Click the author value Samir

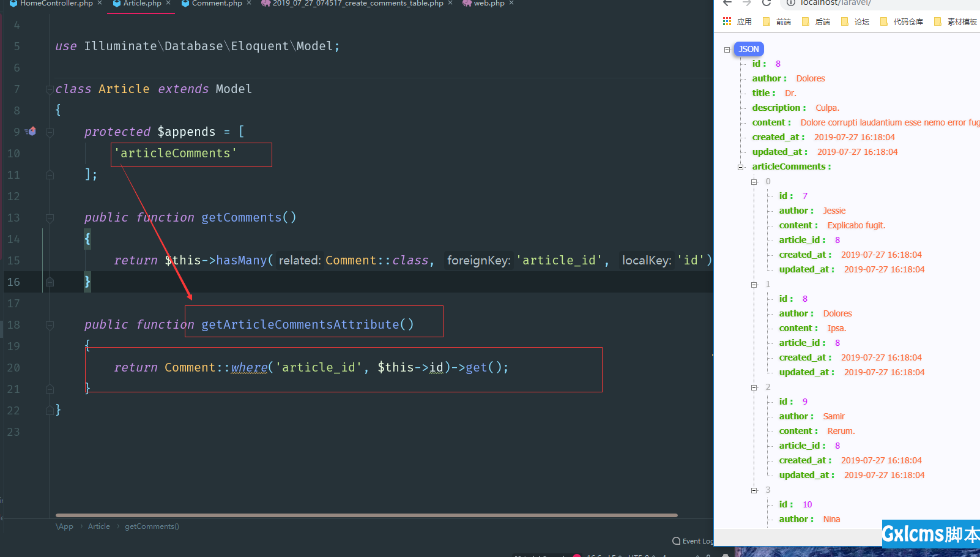tap(833, 416)
